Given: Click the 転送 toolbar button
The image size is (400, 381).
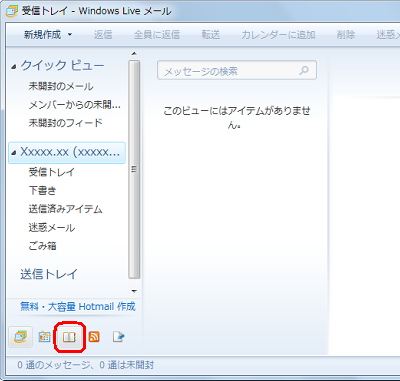Looking at the screenshot, I should (x=211, y=34).
